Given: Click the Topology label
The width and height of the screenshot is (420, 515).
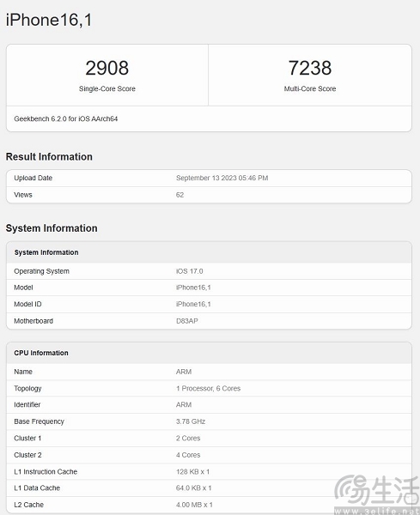Looking at the screenshot, I should click(27, 389).
